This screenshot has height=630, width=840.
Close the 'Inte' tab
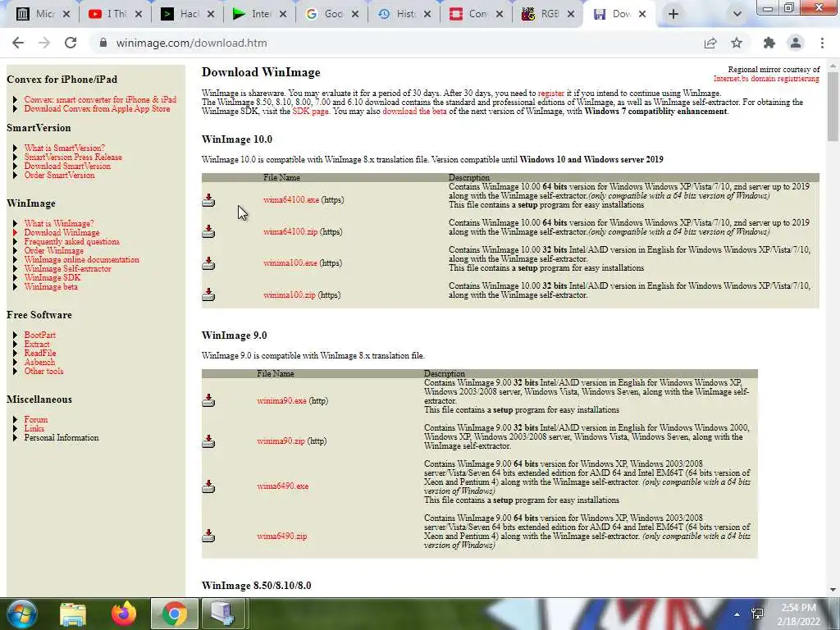pos(283,14)
